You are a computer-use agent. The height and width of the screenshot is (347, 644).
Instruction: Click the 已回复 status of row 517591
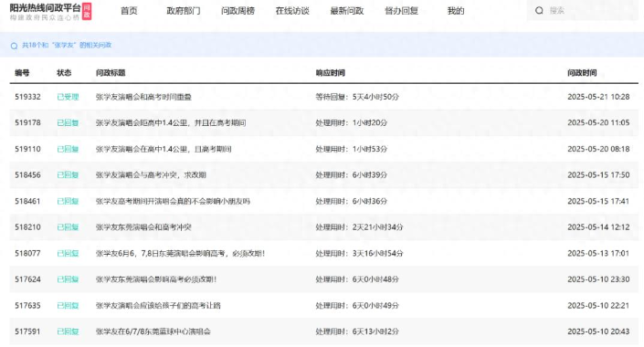(x=68, y=331)
